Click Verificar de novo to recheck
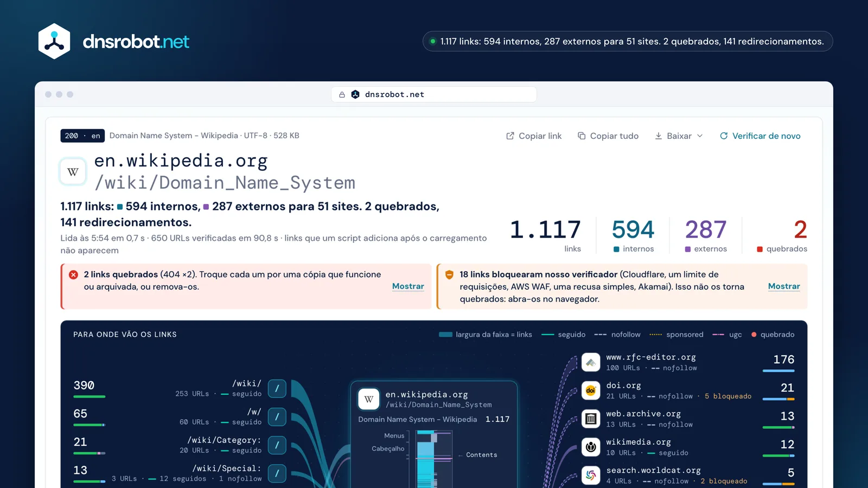Image resolution: width=868 pixels, height=488 pixels. (760, 136)
